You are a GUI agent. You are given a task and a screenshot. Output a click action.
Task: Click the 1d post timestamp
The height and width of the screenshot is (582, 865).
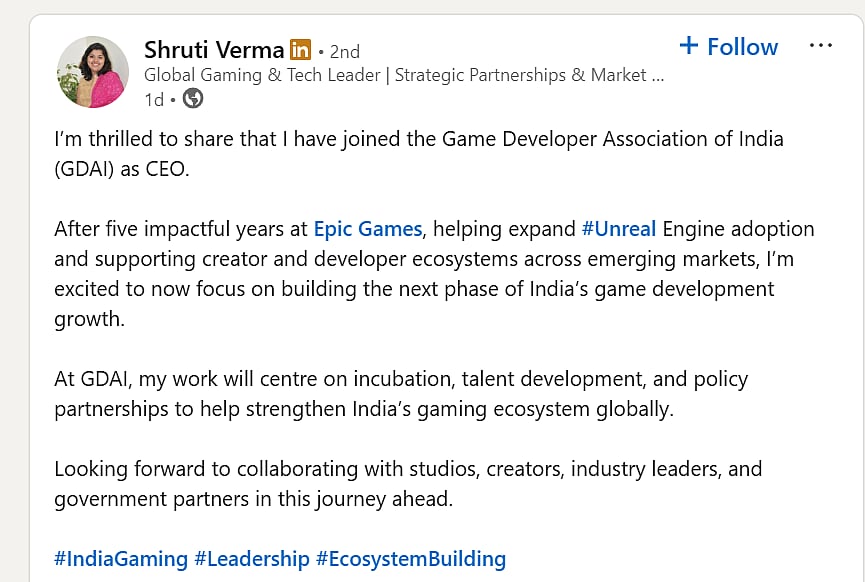tap(154, 99)
